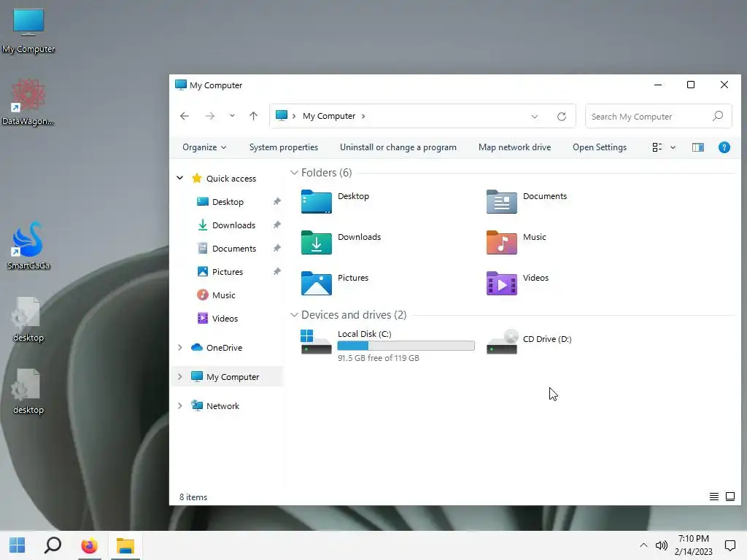This screenshot has height=560, width=747.
Task: Collapse the Quick access tree node
Action: (x=179, y=178)
